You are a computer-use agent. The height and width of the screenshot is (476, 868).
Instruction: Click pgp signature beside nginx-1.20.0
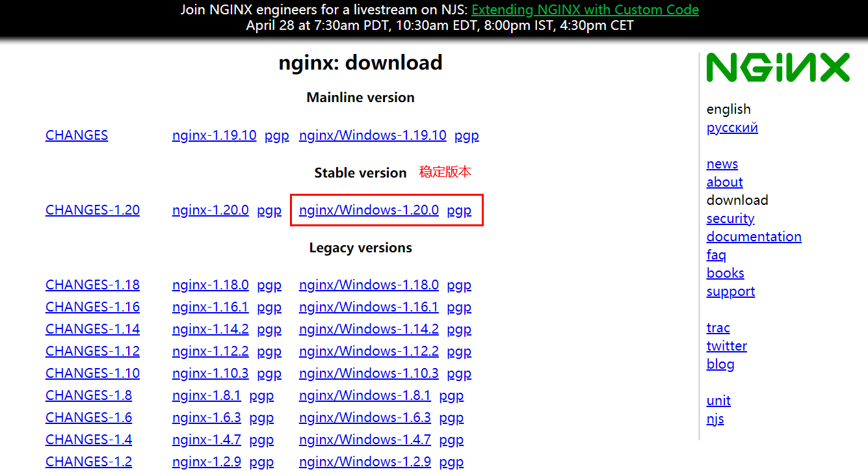coord(269,210)
